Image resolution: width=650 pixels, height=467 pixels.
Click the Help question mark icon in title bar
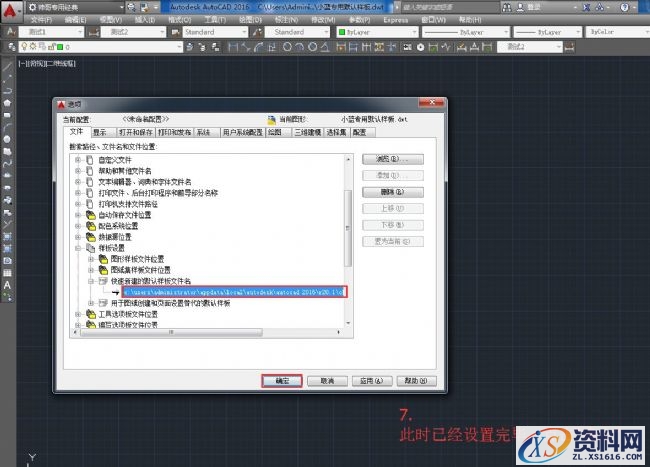pos(624,7)
